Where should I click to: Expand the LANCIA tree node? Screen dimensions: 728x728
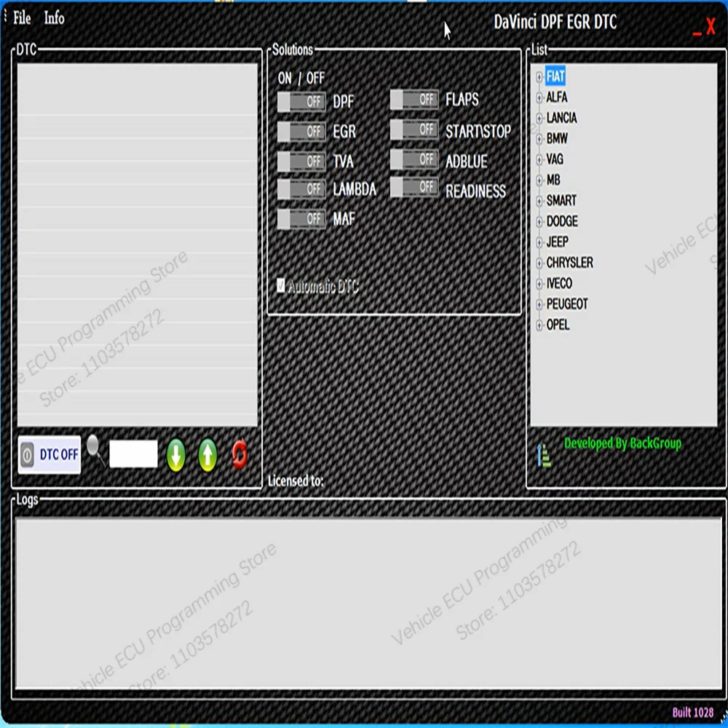pyautogui.click(x=539, y=118)
